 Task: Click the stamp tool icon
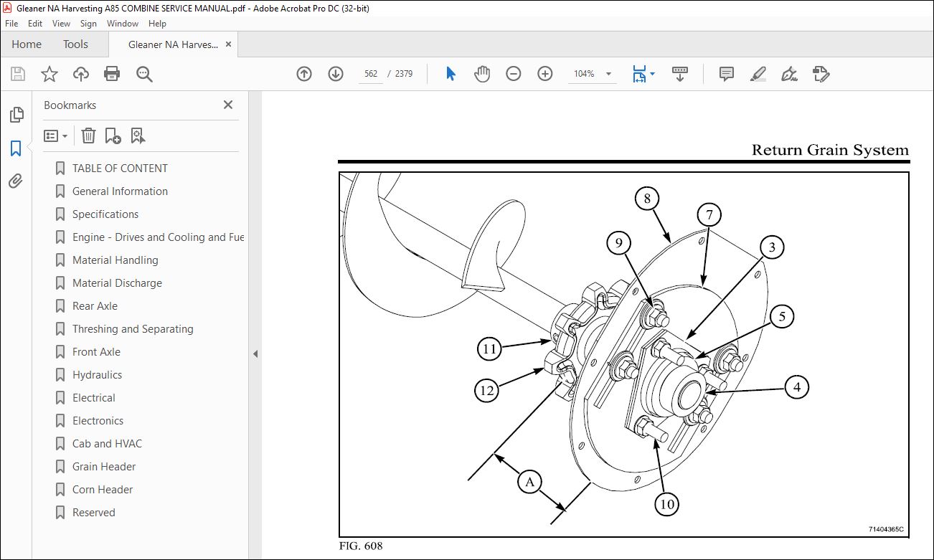pos(821,74)
